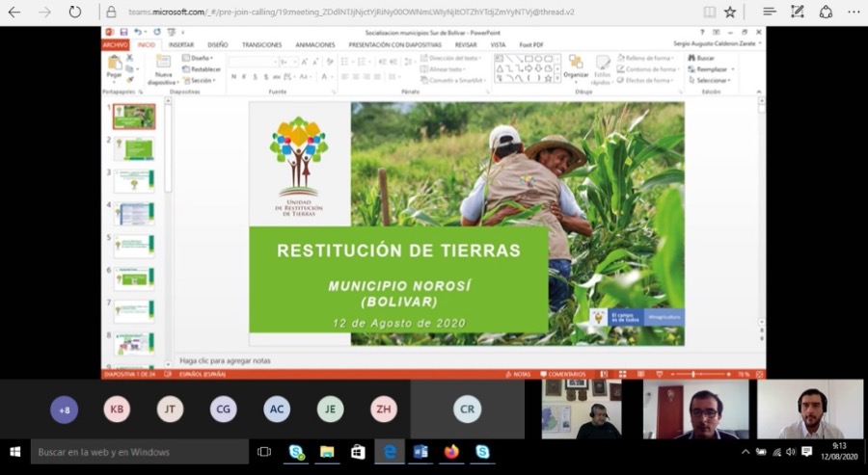Viewport: 868px width, 475px height.
Task: Expand the Diseño layout dropdown
Action: click(198, 58)
